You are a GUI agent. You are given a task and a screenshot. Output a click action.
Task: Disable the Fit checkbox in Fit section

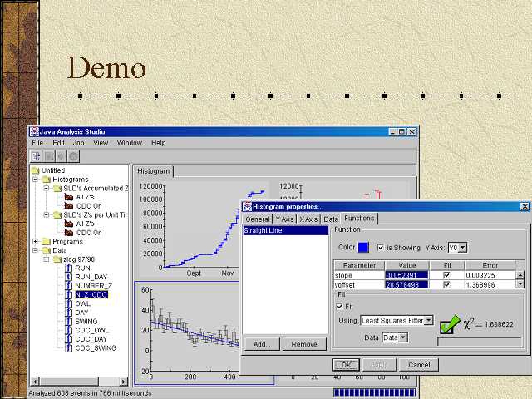(339, 306)
